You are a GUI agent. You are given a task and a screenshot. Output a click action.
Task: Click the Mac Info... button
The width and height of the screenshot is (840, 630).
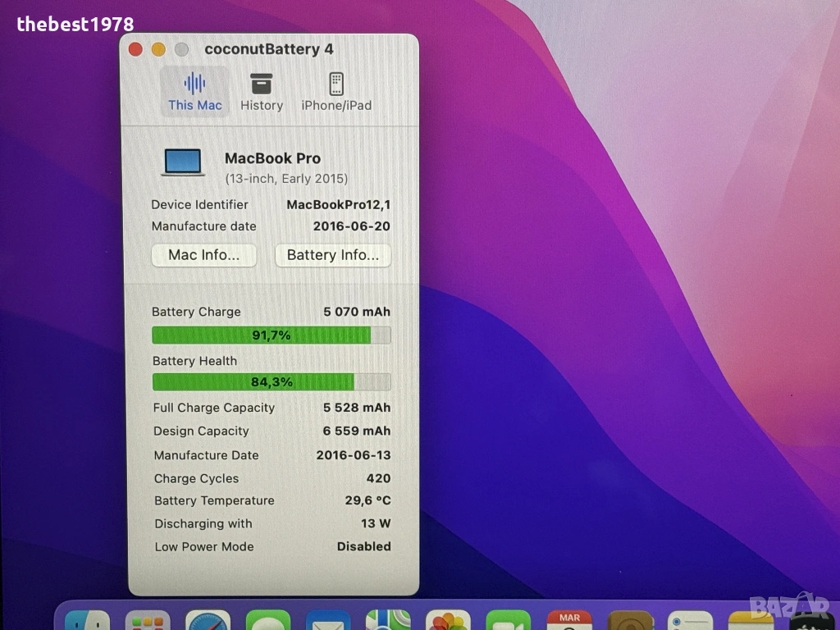(x=203, y=255)
